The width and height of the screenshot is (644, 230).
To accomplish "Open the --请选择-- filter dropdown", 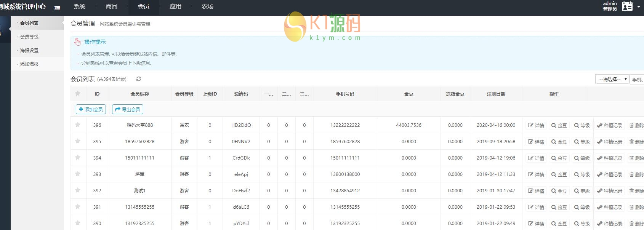I will pyautogui.click(x=612, y=79).
